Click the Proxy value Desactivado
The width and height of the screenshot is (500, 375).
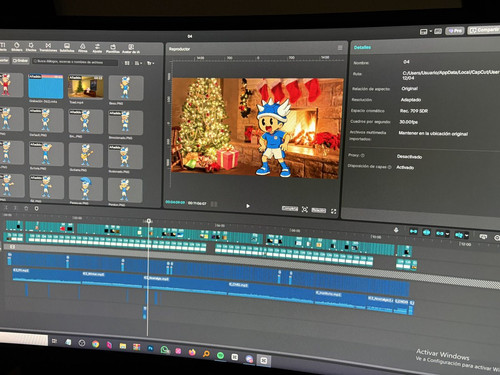tap(409, 156)
